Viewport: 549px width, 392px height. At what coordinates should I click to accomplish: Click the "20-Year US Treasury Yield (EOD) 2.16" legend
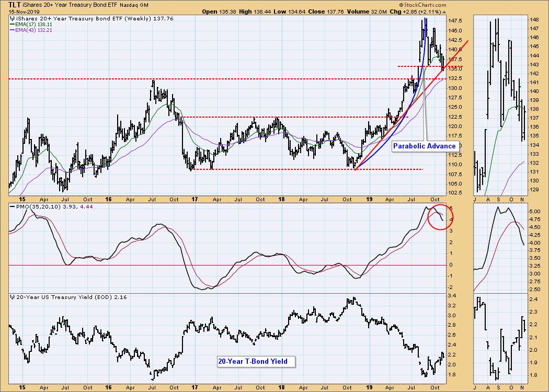tap(71, 297)
